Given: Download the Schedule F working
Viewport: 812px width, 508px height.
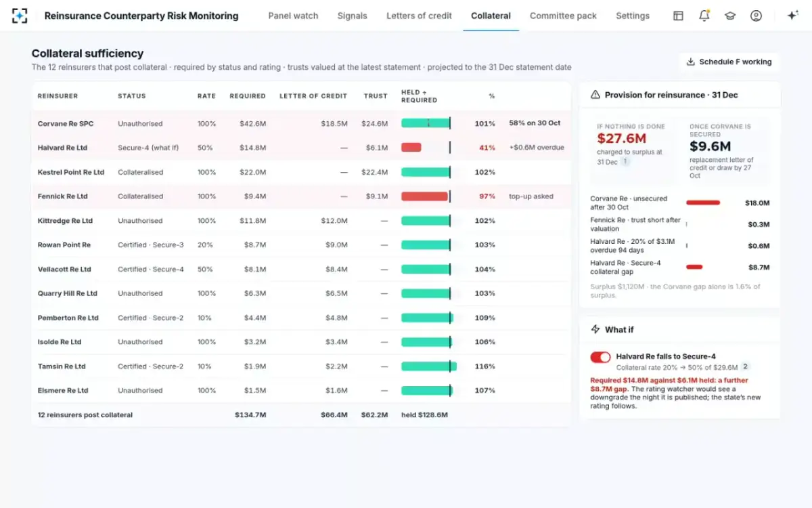Looking at the screenshot, I should coord(729,62).
